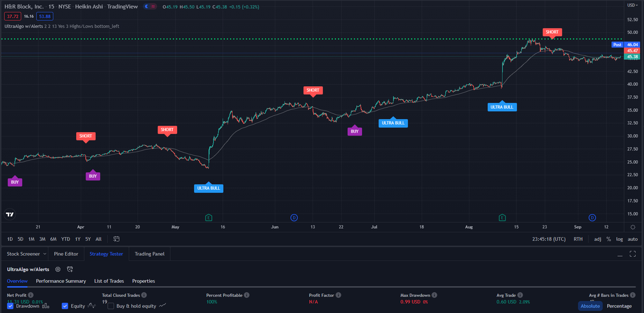Open the Properties tab
Screen dimensions: 644x313
[143, 281]
